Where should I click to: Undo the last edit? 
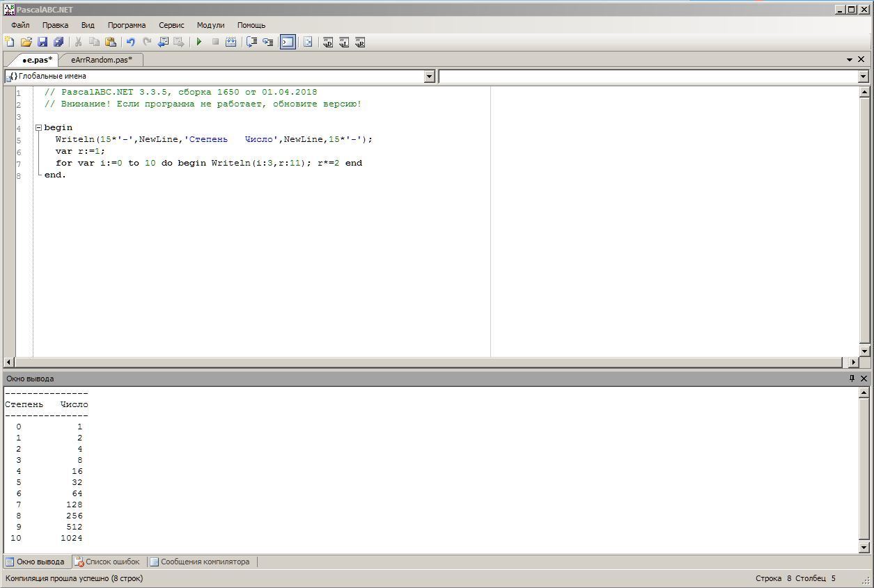pyautogui.click(x=130, y=42)
